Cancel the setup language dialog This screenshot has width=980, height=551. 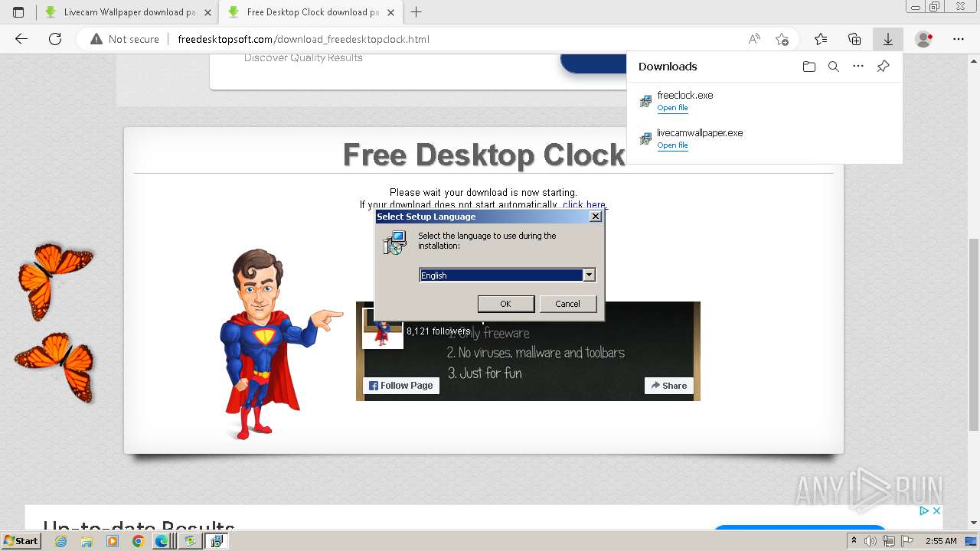567,304
